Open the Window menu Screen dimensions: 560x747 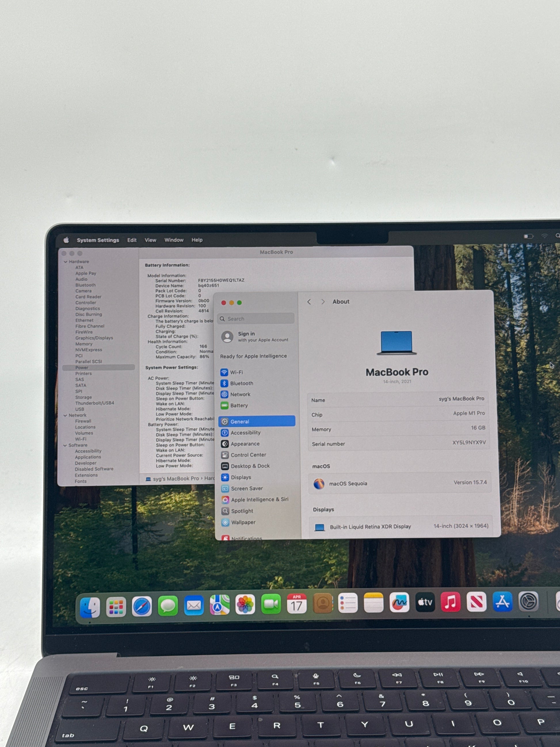(x=174, y=240)
